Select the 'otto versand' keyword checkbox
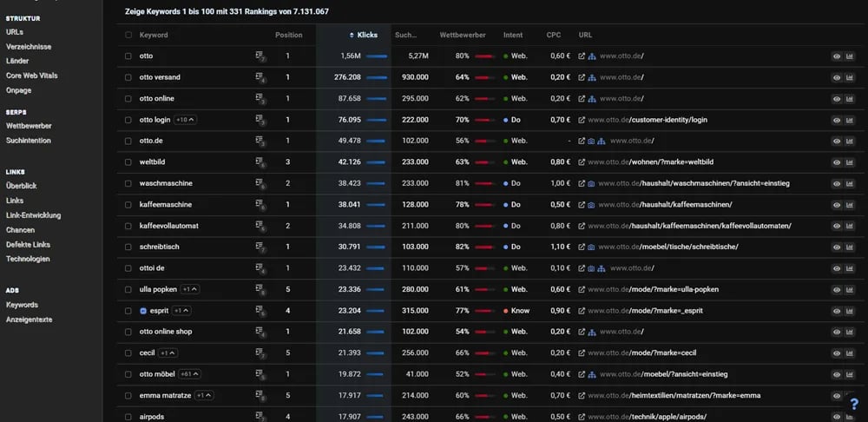The width and height of the screenshot is (868, 422). [x=128, y=77]
